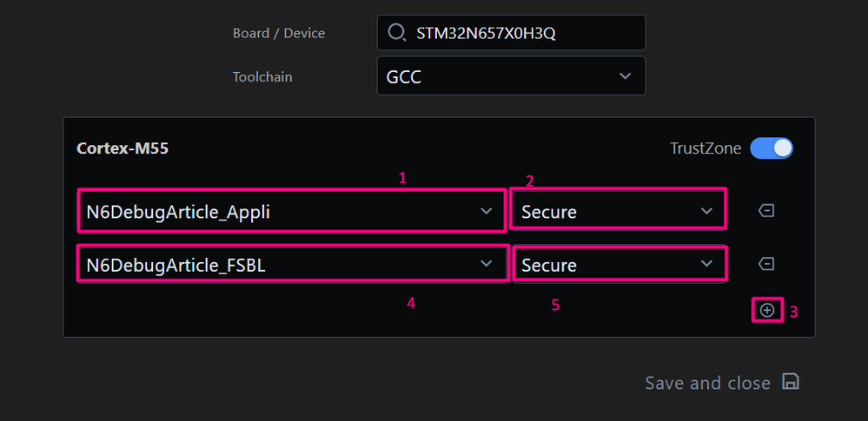Image resolution: width=868 pixels, height=421 pixels.
Task: Click the chevron arrow of N6DebugArticle_FSBL selector
Action: 487,264
